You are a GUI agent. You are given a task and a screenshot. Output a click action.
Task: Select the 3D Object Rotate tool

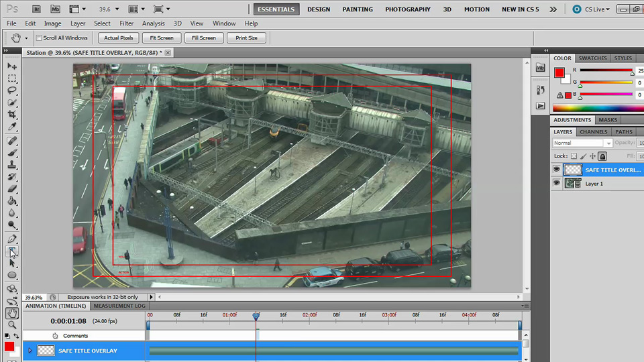(12, 289)
